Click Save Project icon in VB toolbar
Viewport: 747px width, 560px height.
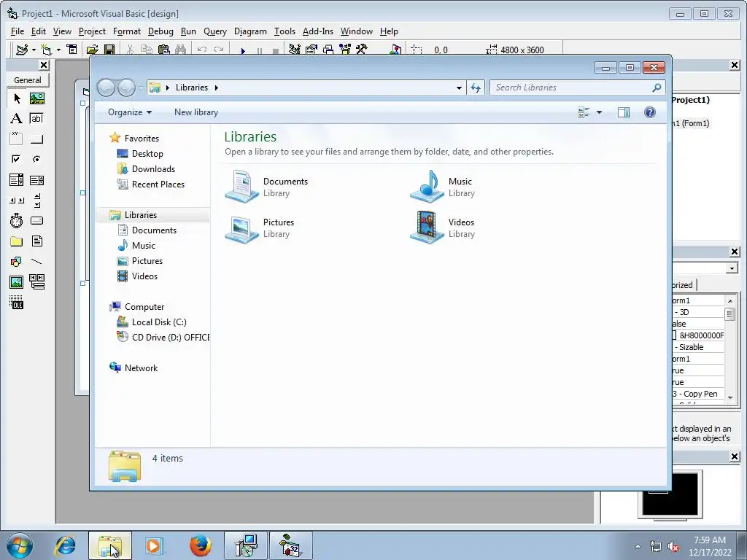(109, 50)
